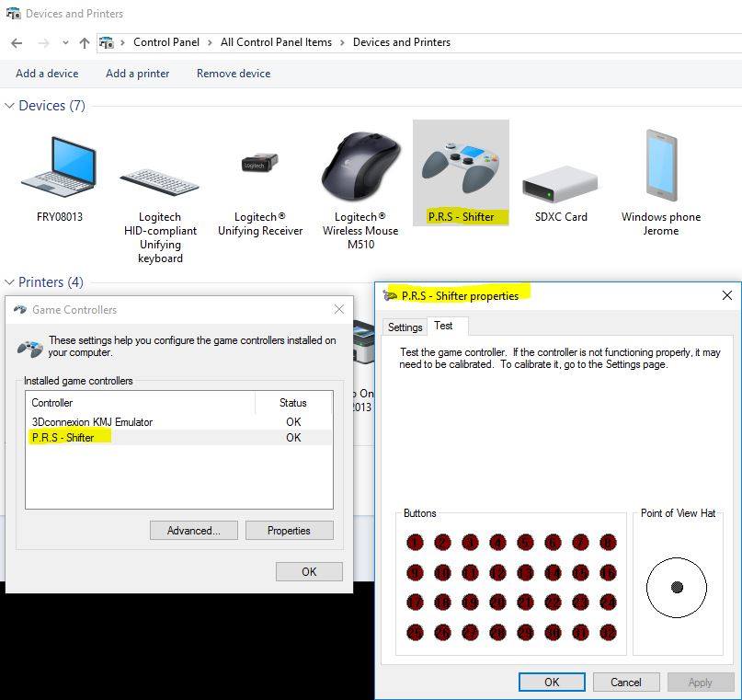The height and width of the screenshot is (700, 742).
Task: Select the SDXC Card device icon
Action: click(x=560, y=184)
